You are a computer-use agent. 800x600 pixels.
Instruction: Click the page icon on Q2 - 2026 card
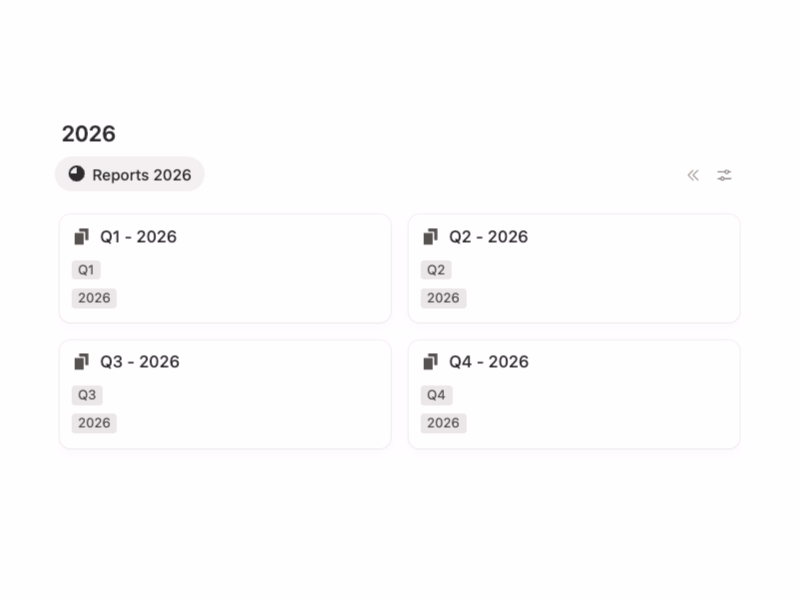(431, 237)
